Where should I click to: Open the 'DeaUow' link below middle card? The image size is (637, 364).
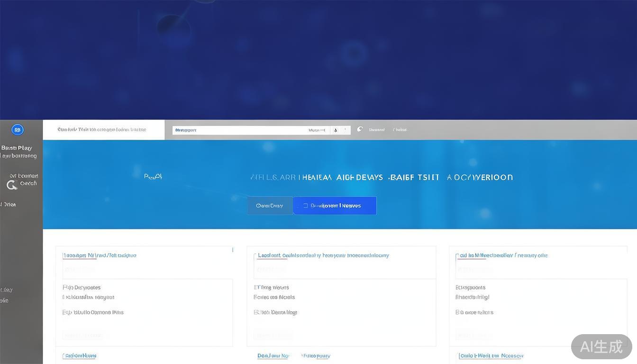[x=273, y=355]
